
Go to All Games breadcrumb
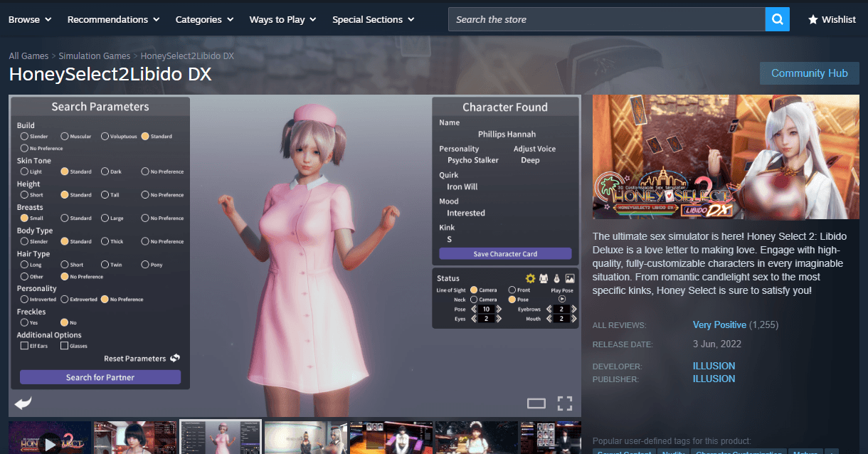[28, 56]
